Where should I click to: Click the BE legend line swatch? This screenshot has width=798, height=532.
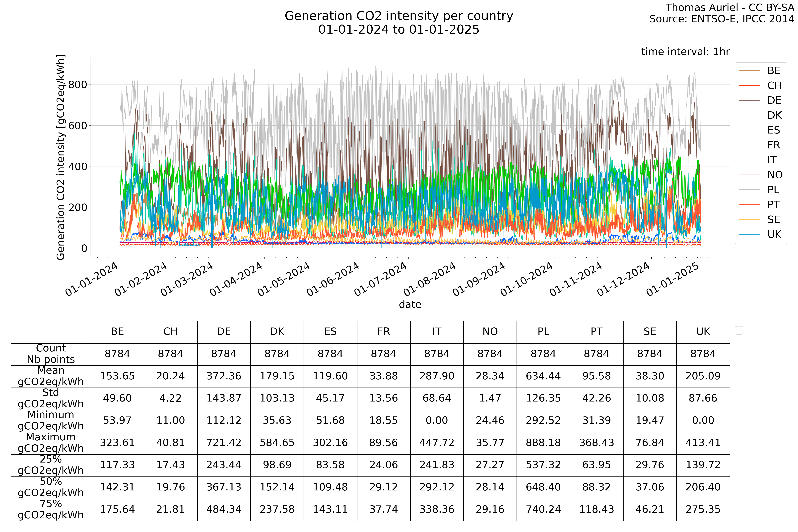749,70
